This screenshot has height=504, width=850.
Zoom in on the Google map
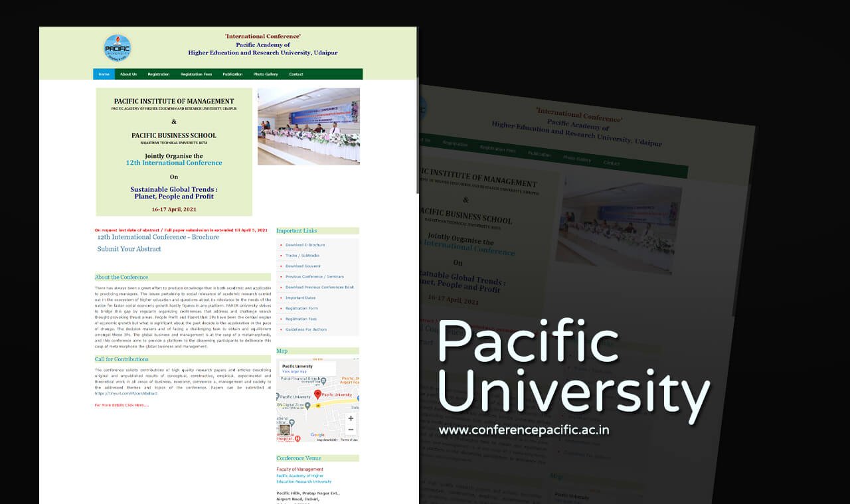(x=351, y=418)
